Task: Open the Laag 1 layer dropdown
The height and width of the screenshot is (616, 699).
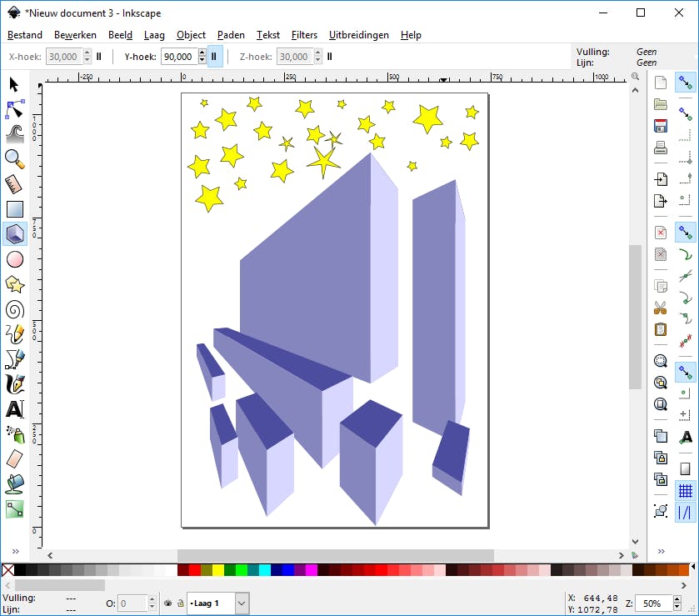Action: pyautogui.click(x=242, y=603)
